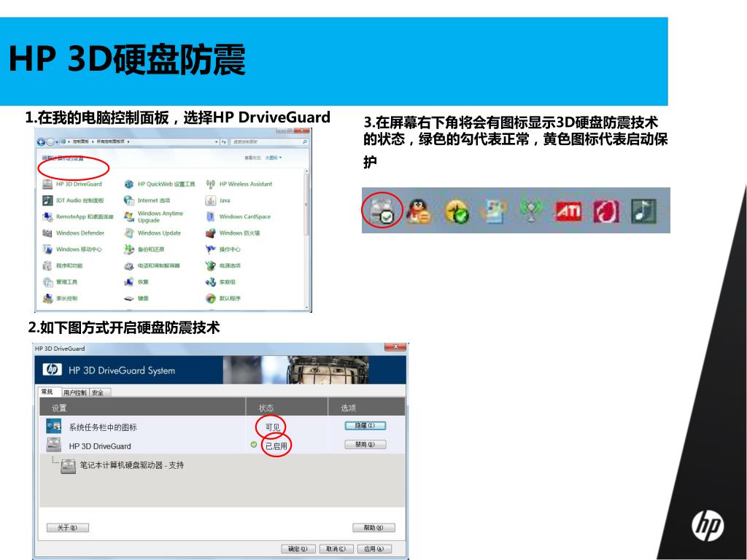Click the 关于(B) button
Image resolution: width=747 pixels, height=560 pixels.
(x=68, y=528)
